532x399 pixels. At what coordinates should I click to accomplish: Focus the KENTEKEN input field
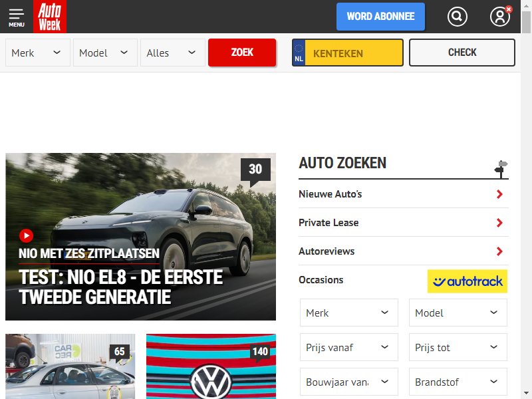coord(354,53)
